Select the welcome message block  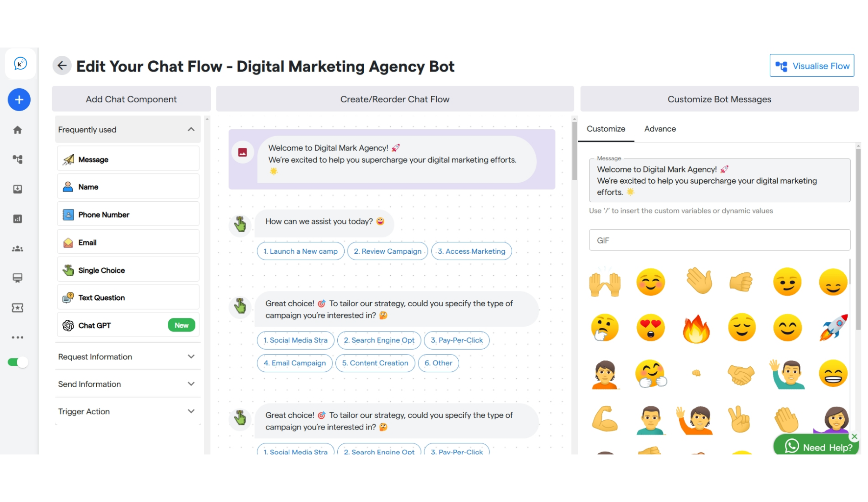[392, 159]
